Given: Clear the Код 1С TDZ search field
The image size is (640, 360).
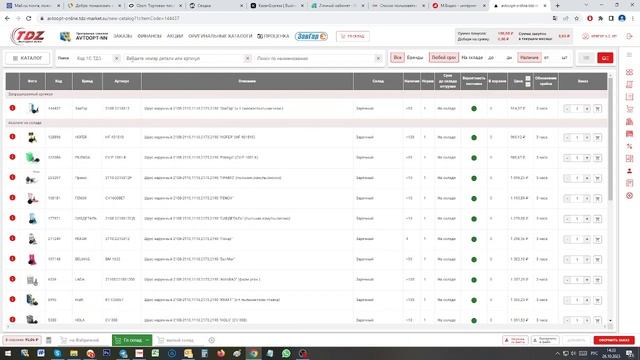Looking at the screenshot, I should click(x=116, y=58).
